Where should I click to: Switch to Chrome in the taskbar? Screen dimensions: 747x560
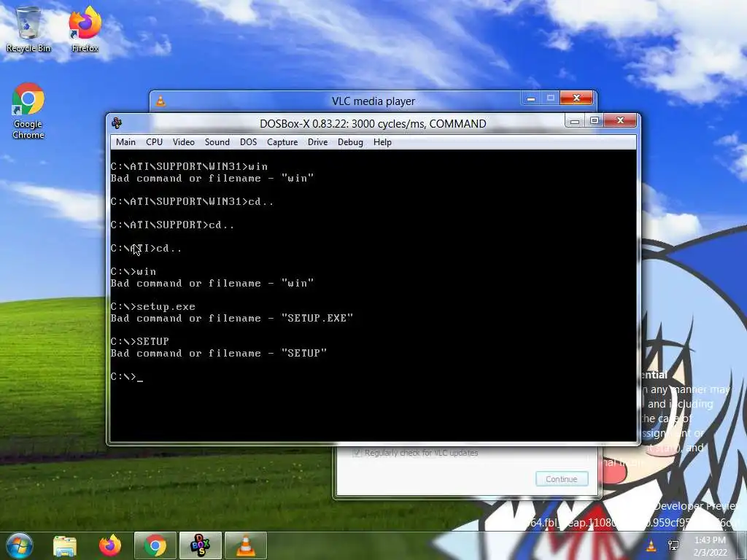[x=155, y=545]
